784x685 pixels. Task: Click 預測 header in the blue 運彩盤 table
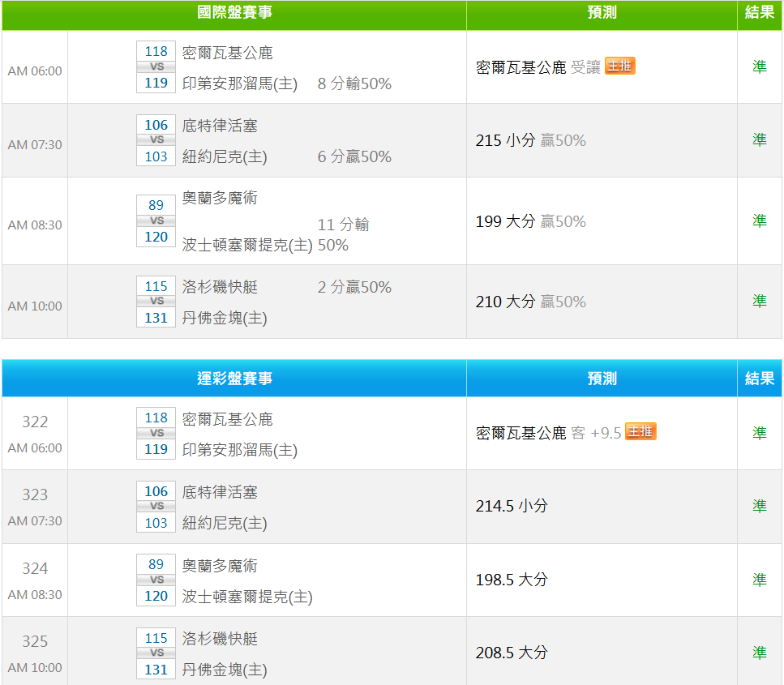coord(602,379)
